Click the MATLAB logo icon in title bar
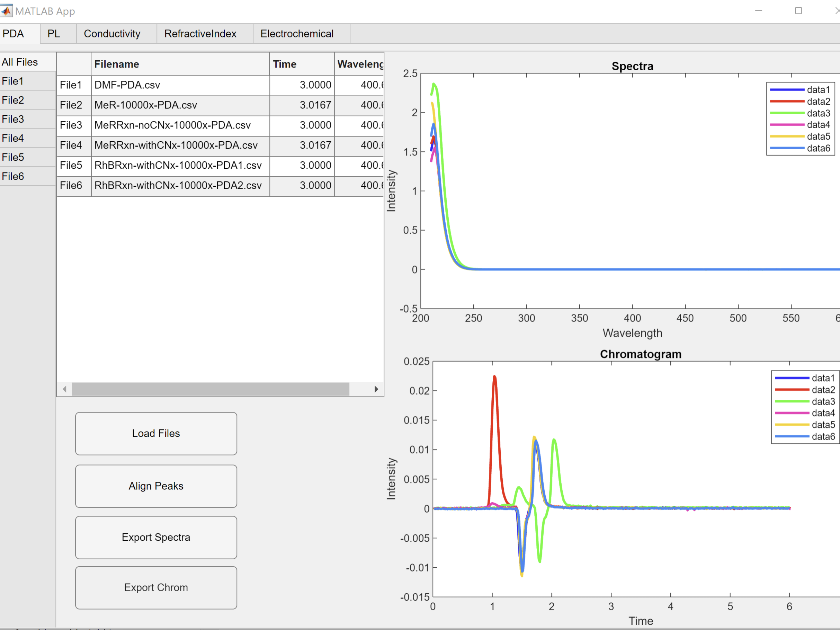The width and height of the screenshot is (840, 630). 7,11
